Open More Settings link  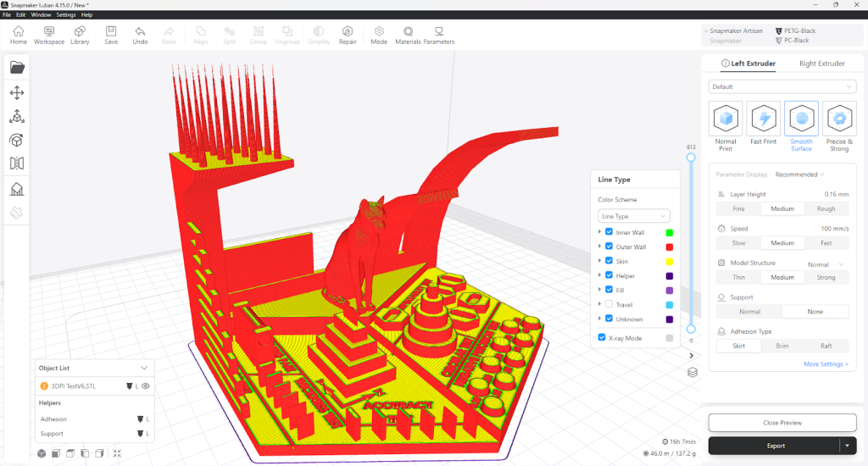click(x=826, y=363)
